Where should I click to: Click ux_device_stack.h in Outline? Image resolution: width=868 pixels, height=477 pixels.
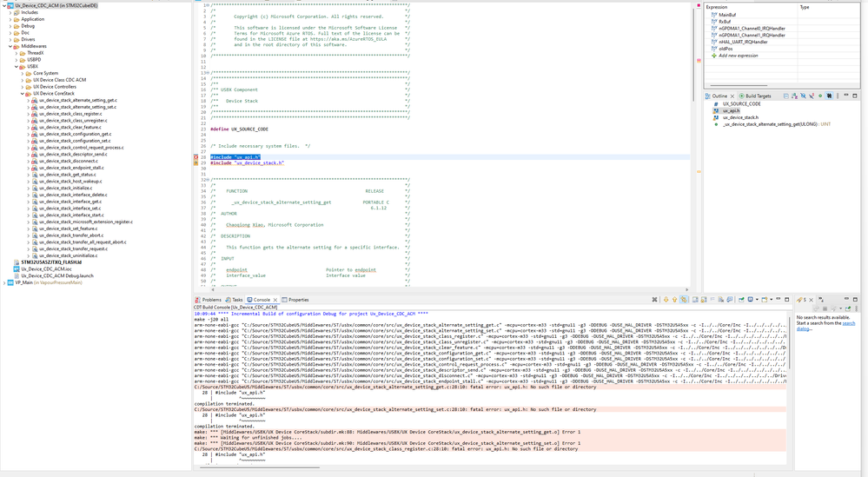coord(740,117)
